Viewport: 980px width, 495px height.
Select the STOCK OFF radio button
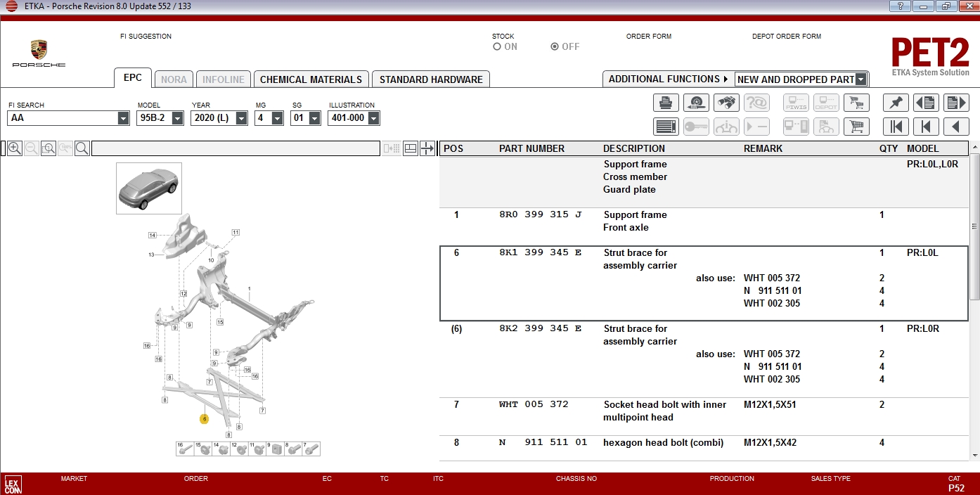553,46
